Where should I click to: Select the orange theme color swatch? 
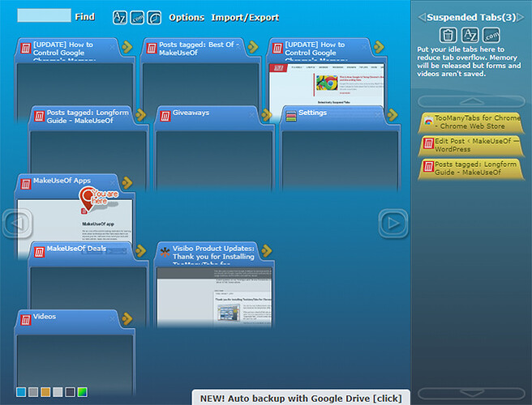tap(45, 392)
